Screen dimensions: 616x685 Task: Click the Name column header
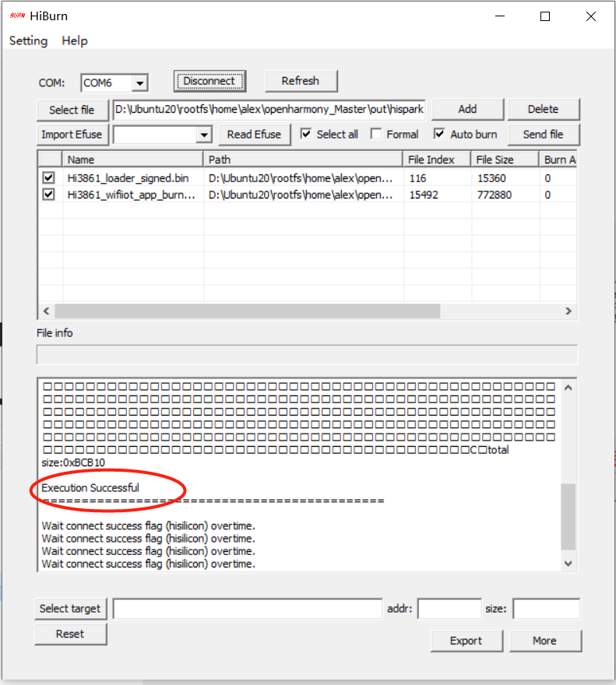(133, 160)
